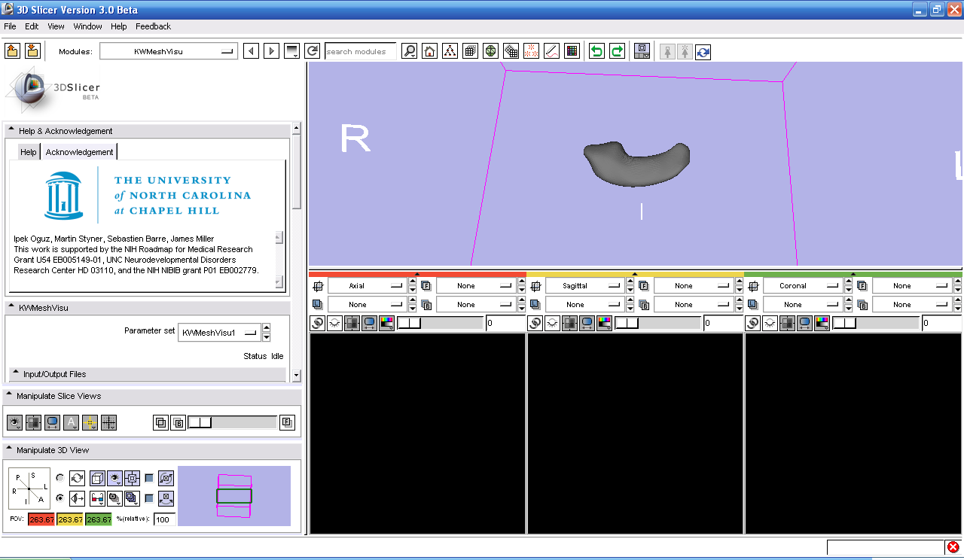Collapse the Manipulate Slice Views panel
964x560 pixels.
[x=9, y=396]
